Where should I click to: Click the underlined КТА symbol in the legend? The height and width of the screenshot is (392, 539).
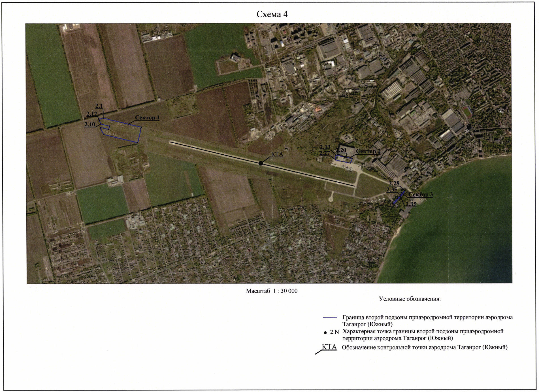(x=329, y=347)
